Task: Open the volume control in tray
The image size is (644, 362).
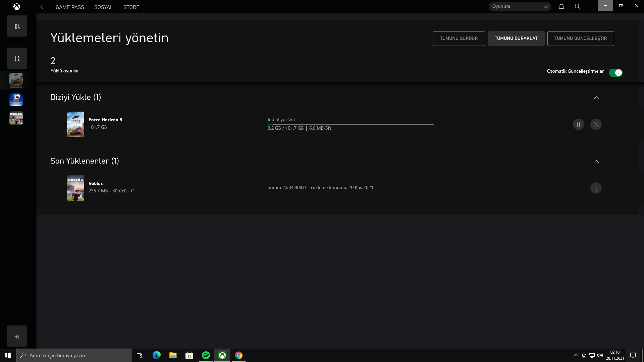Action: click(600, 355)
